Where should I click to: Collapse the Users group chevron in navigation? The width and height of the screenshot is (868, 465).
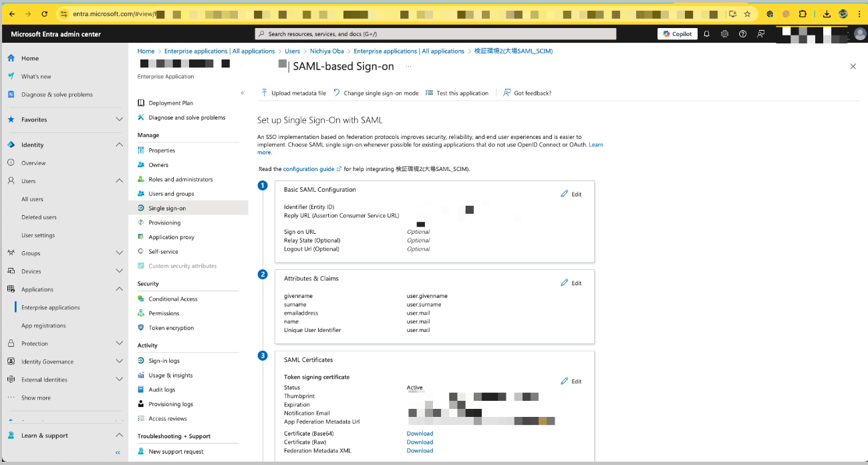tap(120, 181)
